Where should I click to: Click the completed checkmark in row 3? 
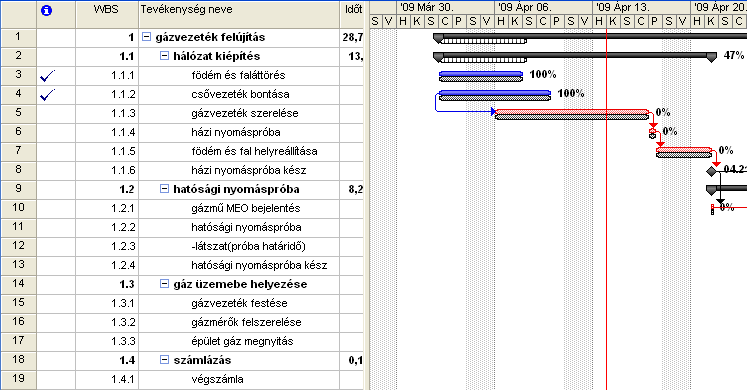click(x=47, y=76)
